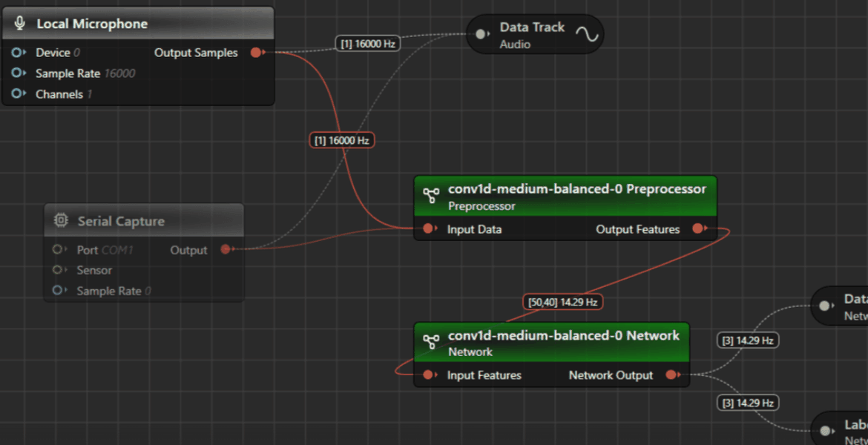Click the upper [3] 14.29 Hz connection label
Image resolution: width=868 pixels, height=445 pixels.
click(747, 340)
